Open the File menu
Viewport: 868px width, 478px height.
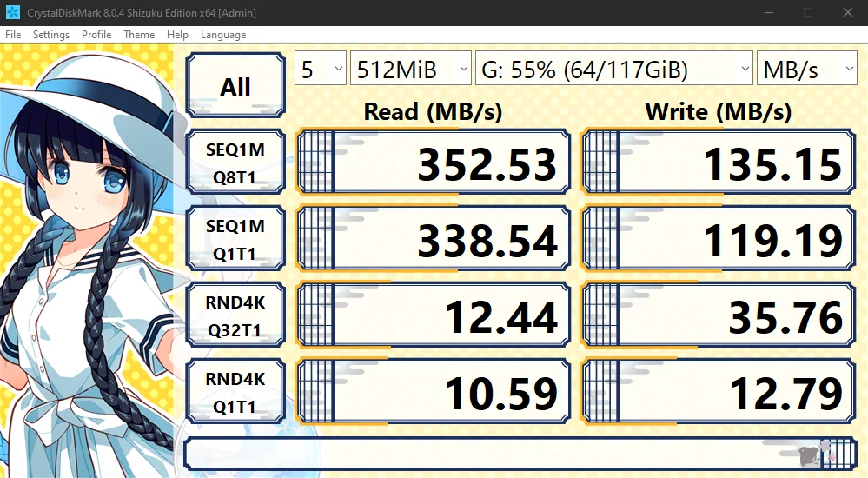tap(13, 35)
